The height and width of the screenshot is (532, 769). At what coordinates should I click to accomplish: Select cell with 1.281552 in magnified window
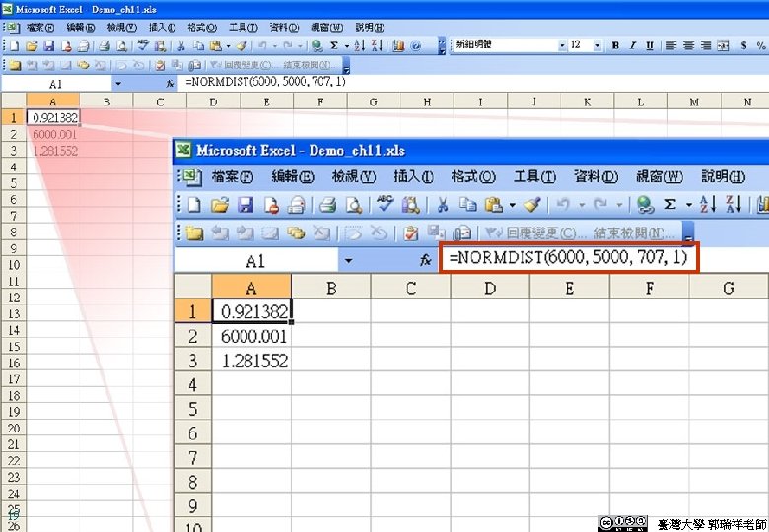coord(252,361)
